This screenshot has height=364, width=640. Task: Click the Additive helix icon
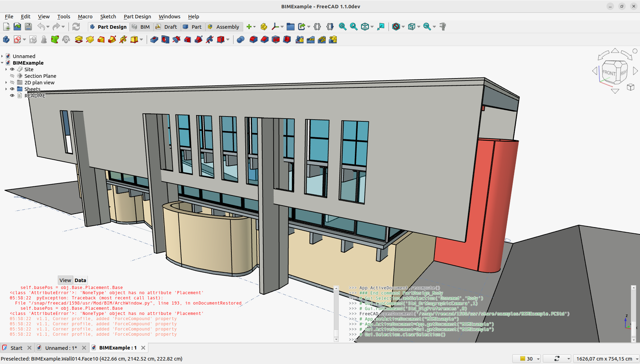[x=123, y=39]
